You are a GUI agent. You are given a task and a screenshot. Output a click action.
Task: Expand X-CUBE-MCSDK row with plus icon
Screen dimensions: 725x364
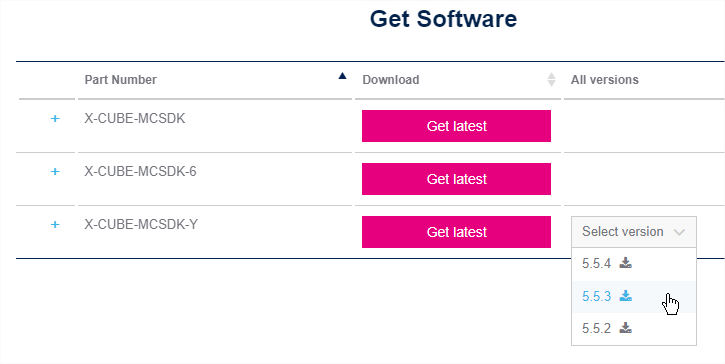pyautogui.click(x=55, y=119)
